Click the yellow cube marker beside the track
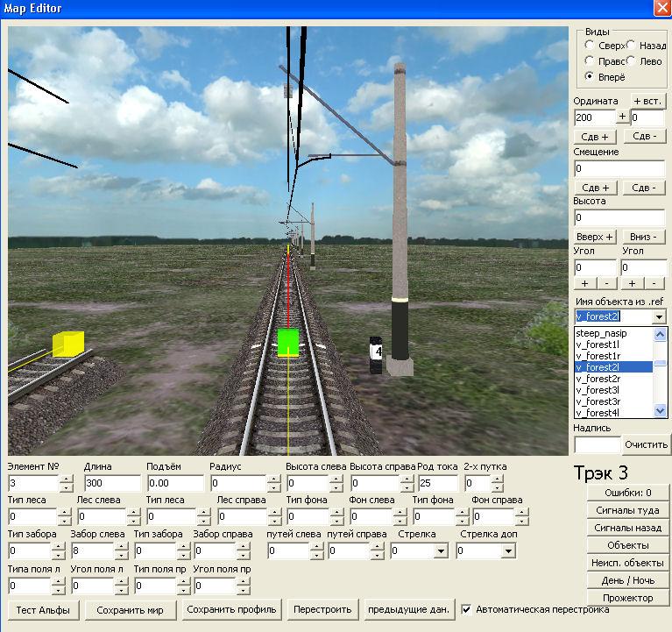Screen dimensions: 672x632 67,344
